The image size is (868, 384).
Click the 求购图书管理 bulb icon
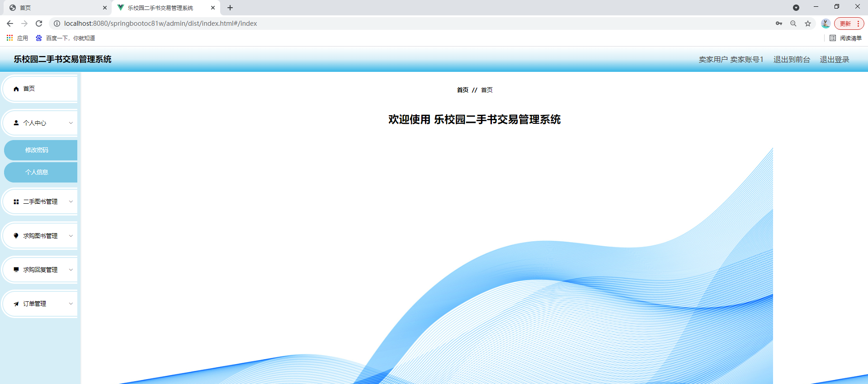(16, 236)
